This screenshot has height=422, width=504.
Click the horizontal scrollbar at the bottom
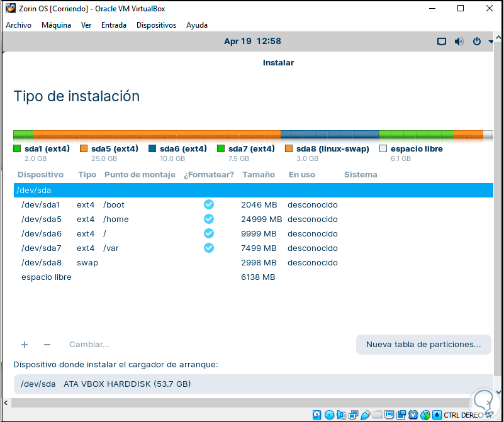coord(240,403)
